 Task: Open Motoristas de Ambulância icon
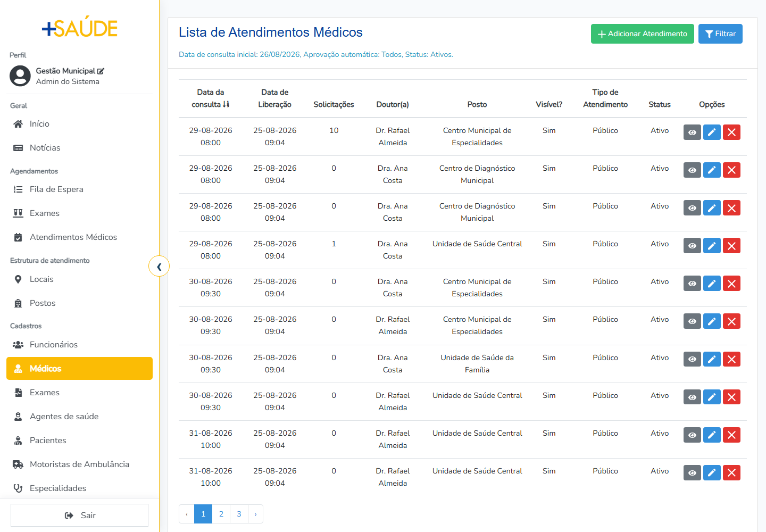click(x=18, y=464)
